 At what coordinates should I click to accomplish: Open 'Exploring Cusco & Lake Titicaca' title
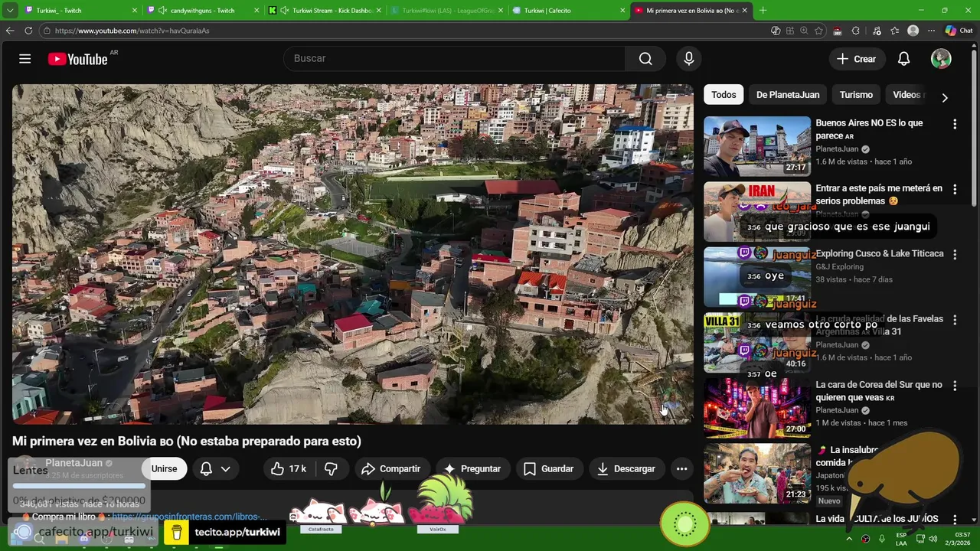point(880,253)
